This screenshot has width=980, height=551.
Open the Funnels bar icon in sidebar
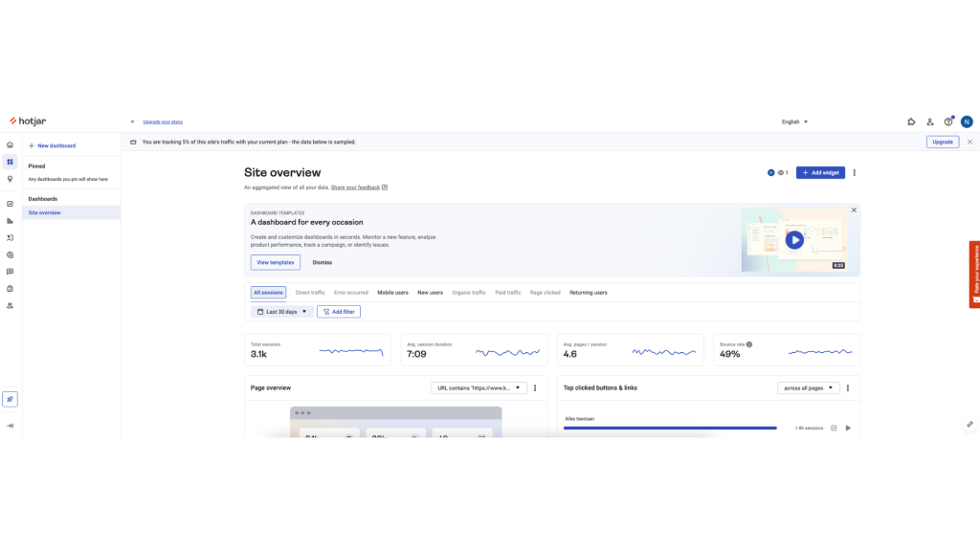coord(10,221)
